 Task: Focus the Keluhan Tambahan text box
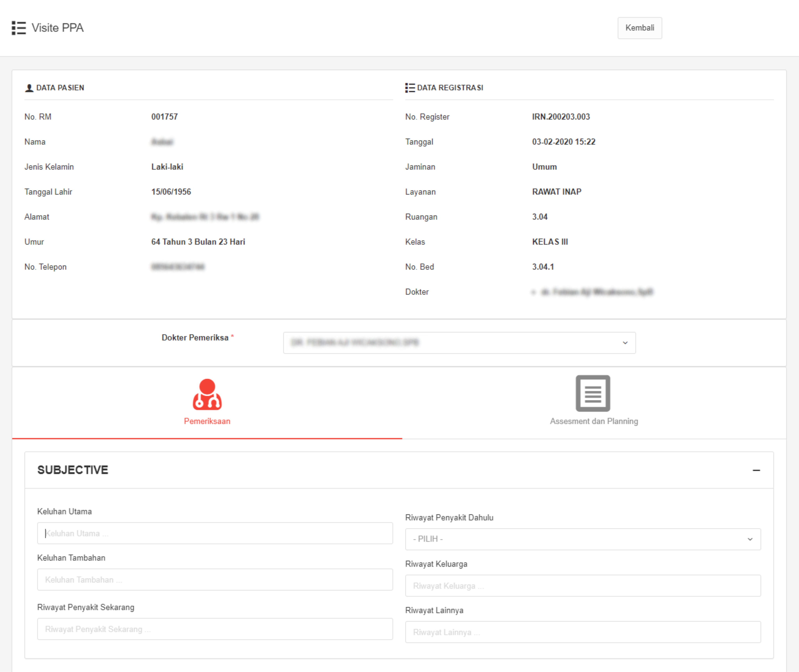(x=215, y=580)
